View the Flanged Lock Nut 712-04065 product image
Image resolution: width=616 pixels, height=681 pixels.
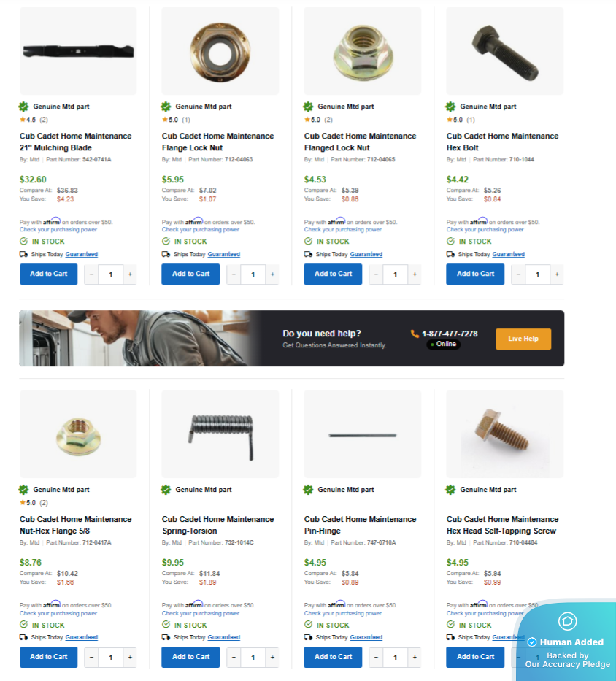(362, 51)
